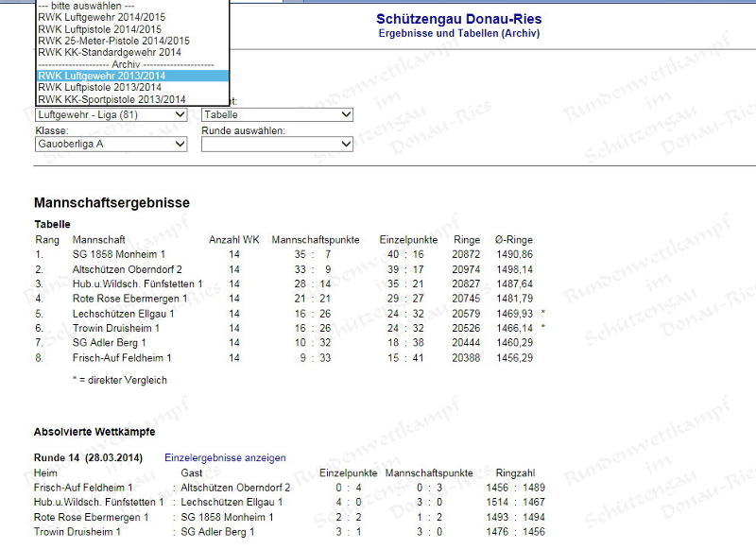Click the Schützengau Donau-Ries page title
756x549 pixels.
click(459, 19)
